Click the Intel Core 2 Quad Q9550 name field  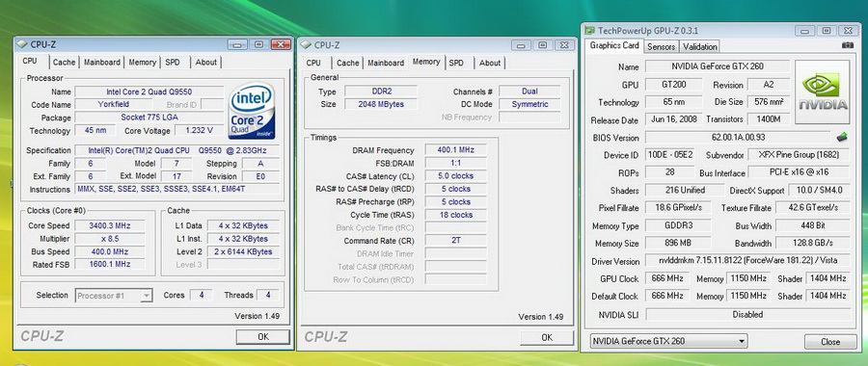[149, 91]
